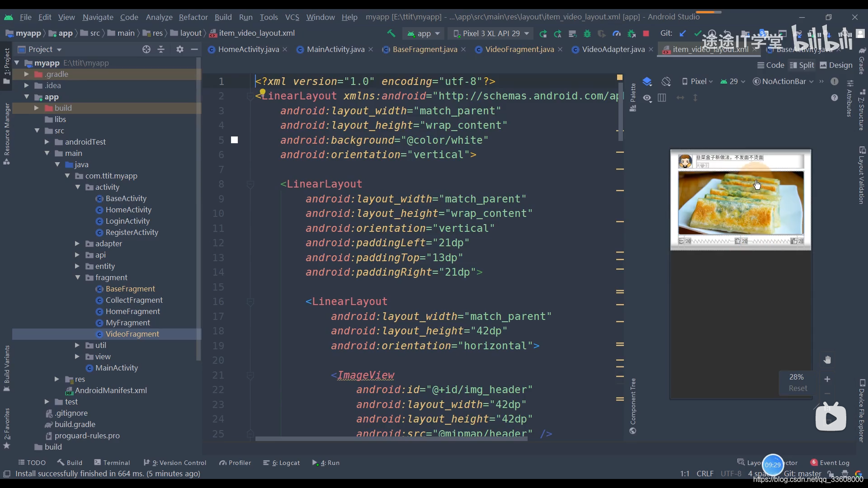Click Git Update Project arrow icon
The height and width of the screenshot is (488, 868).
point(683,33)
